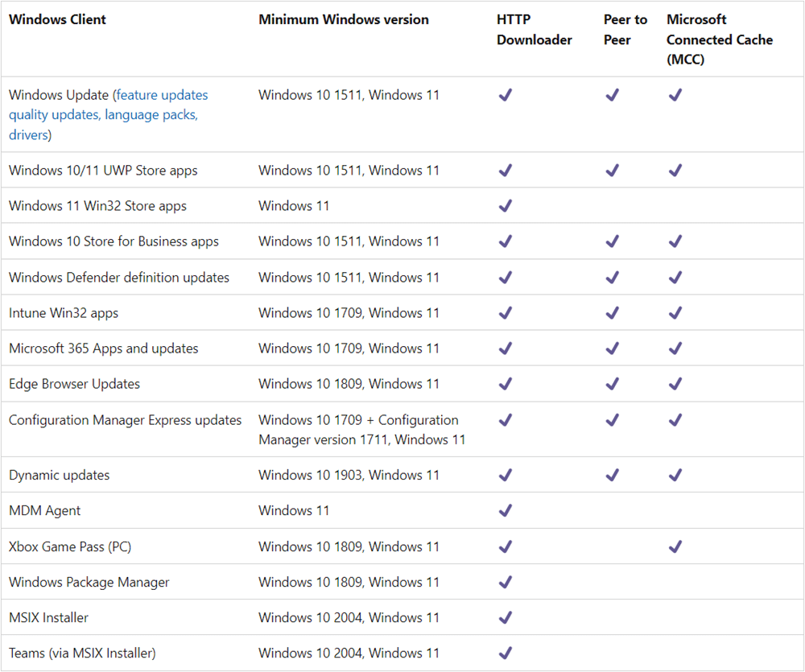
Task: Click 'Windows 11' version for Win32 Store apps
Action: pos(294,206)
